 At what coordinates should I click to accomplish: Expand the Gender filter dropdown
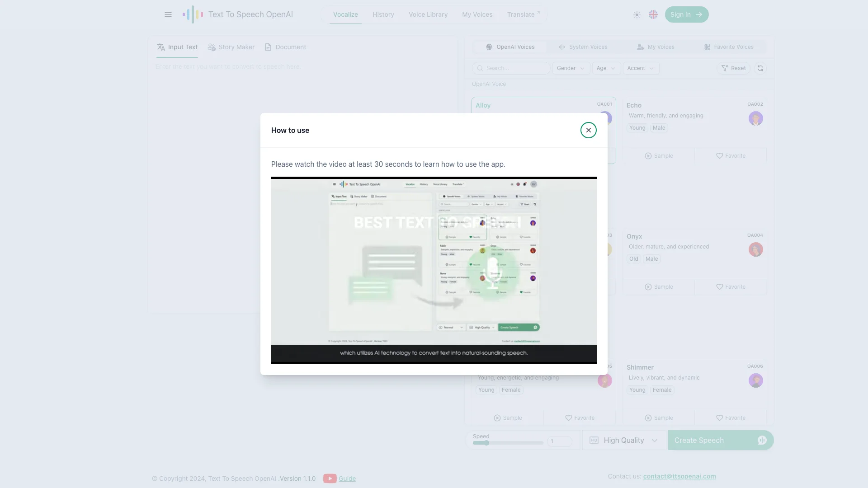[571, 68]
